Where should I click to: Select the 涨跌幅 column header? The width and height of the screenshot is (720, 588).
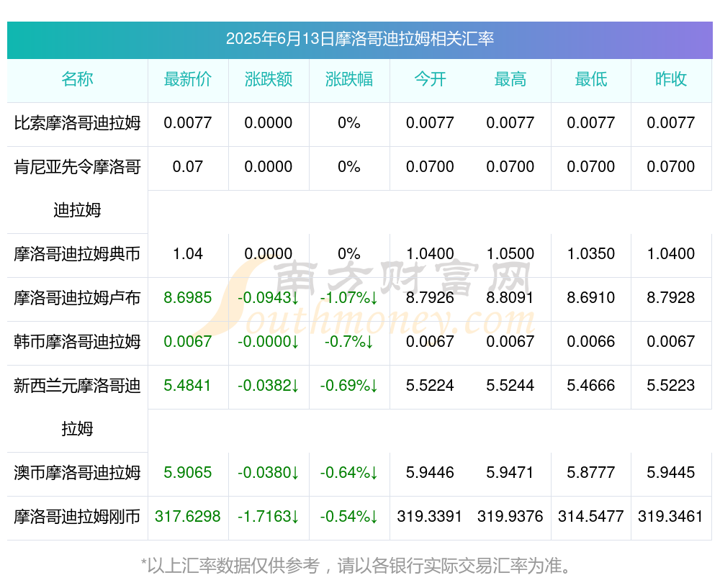(349, 79)
